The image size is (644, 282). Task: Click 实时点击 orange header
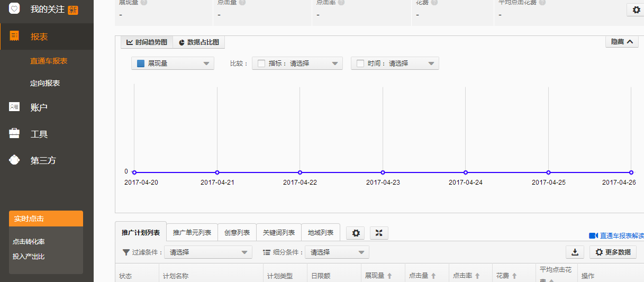(x=46, y=219)
